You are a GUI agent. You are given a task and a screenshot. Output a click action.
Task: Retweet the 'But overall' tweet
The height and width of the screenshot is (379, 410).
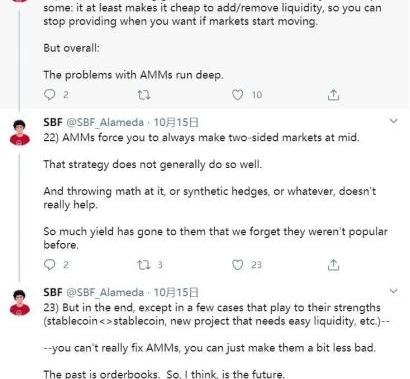coord(144,95)
